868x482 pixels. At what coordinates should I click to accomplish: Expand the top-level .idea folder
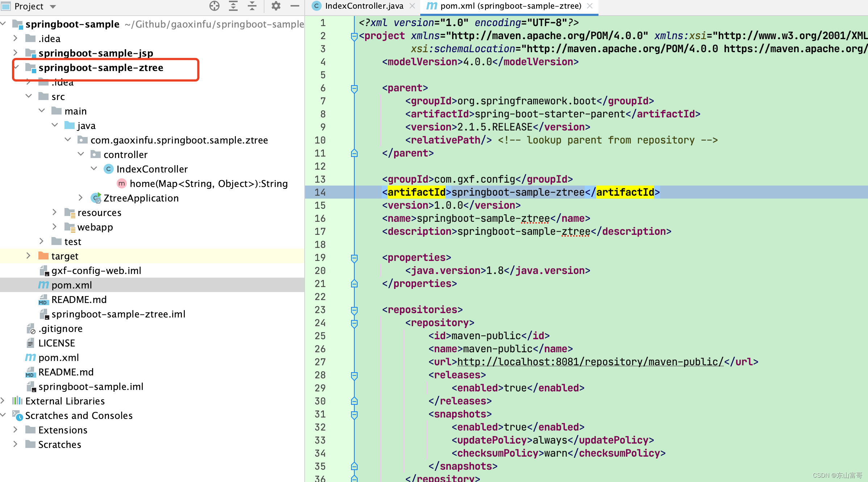(16, 38)
